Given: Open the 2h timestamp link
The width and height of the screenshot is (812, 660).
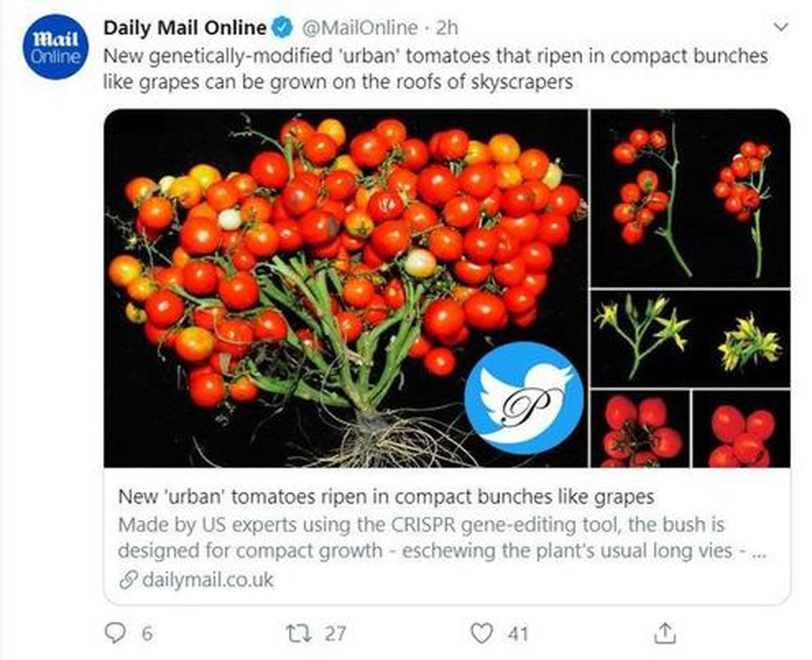Looking at the screenshot, I should pyautogui.click(x=447, y=28).
